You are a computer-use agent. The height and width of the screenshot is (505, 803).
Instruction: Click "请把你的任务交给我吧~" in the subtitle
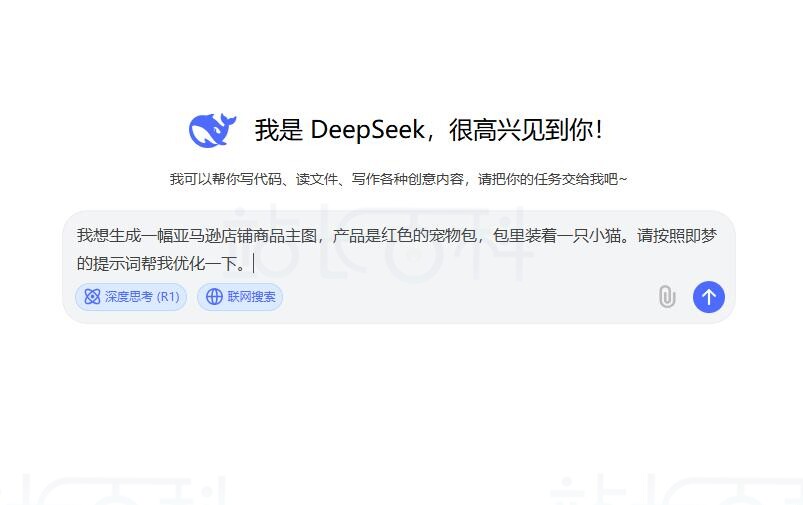click(553, 179)
